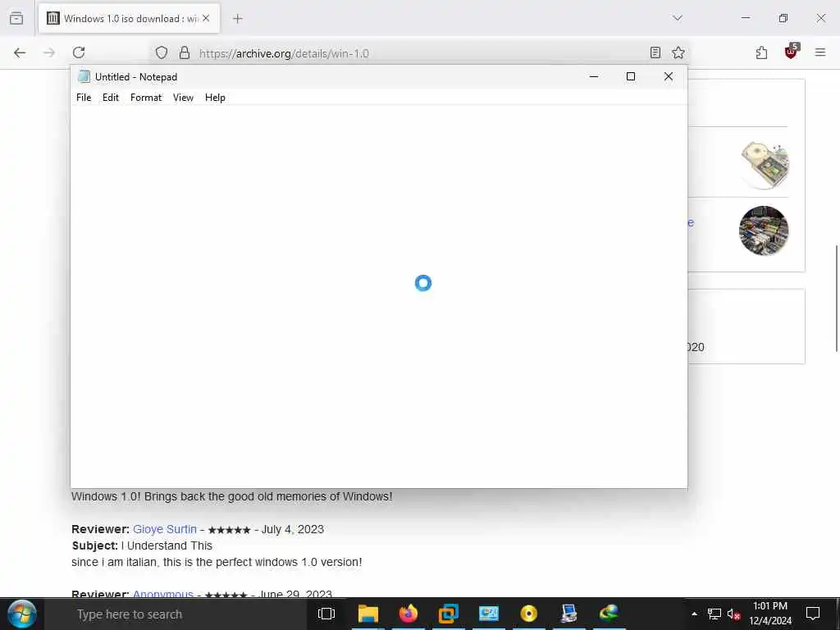Select the Windows 1.0 iso download tab in Firefox
Image resolution: width=840 pixels, height=630 pixels.
tap(129, 19)
